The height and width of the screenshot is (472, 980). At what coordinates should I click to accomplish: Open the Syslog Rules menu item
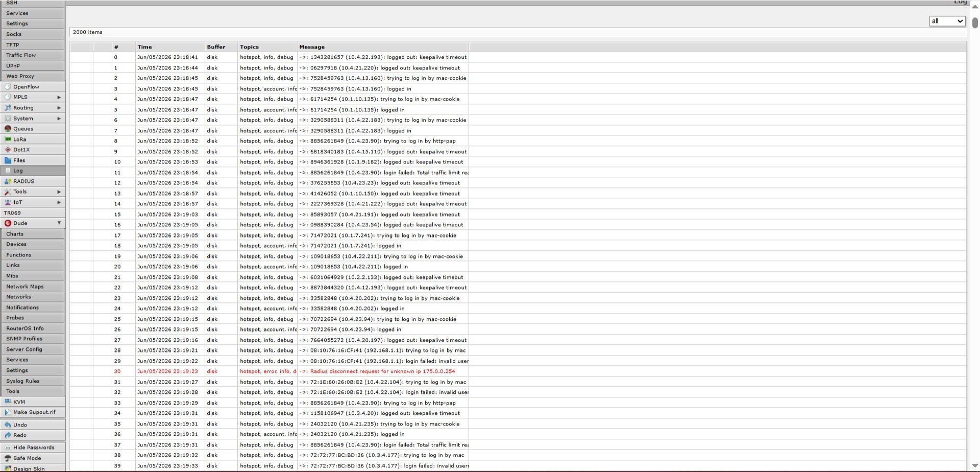(x=33, y=381)
